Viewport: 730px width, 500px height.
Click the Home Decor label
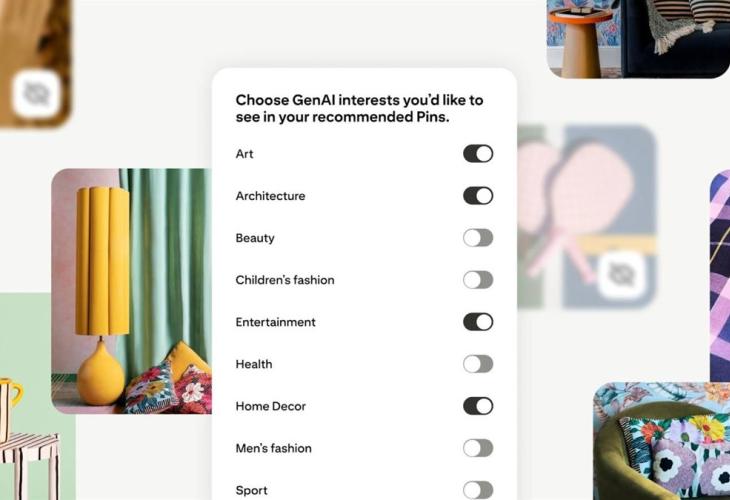coord(270,406)
